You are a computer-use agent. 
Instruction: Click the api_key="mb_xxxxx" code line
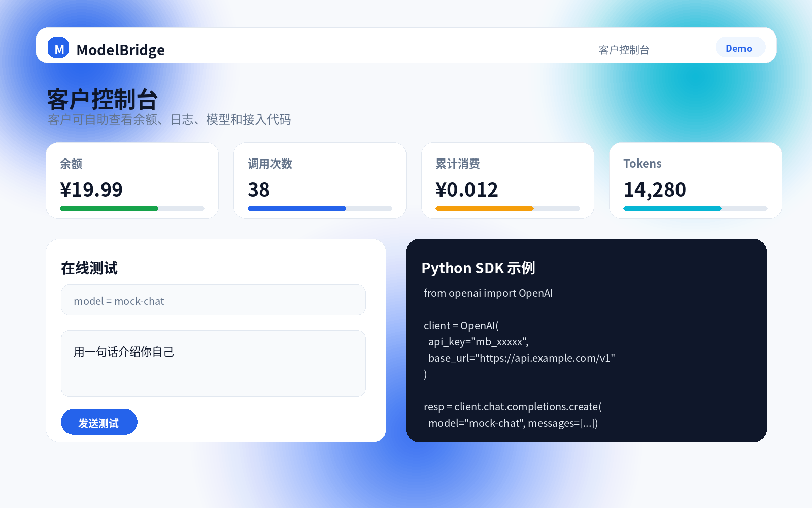click(x=479, y=342)
